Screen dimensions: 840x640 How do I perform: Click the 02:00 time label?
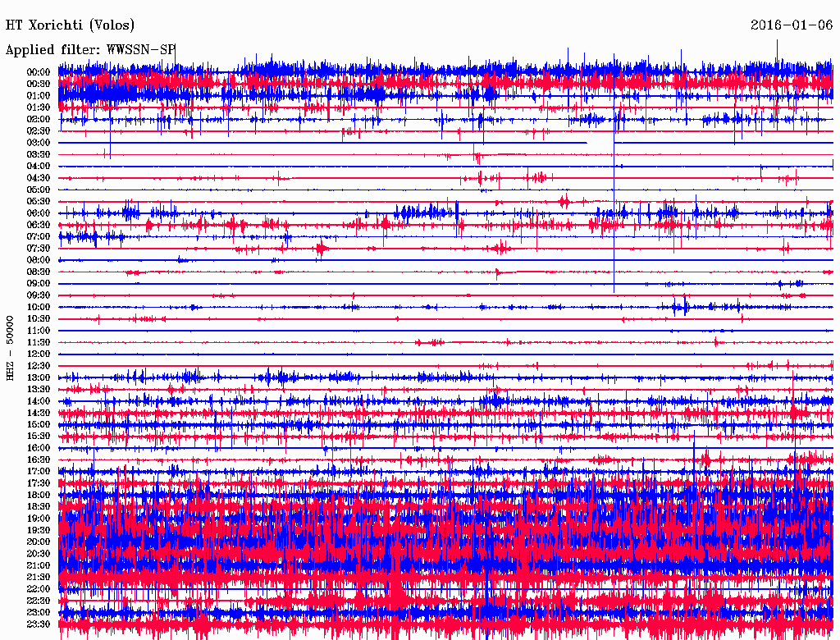(39, 119)
